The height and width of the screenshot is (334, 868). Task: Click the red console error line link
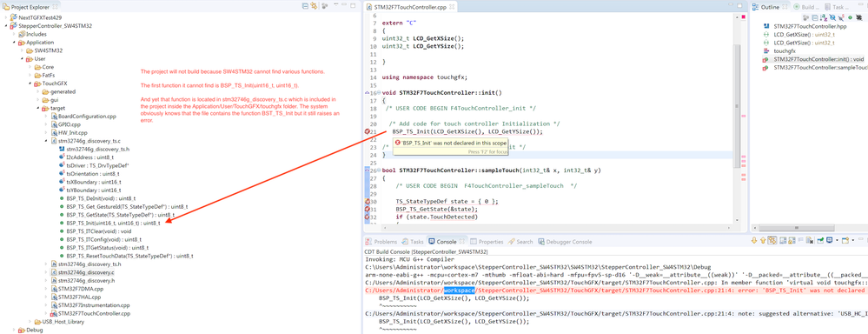[615, 291]
